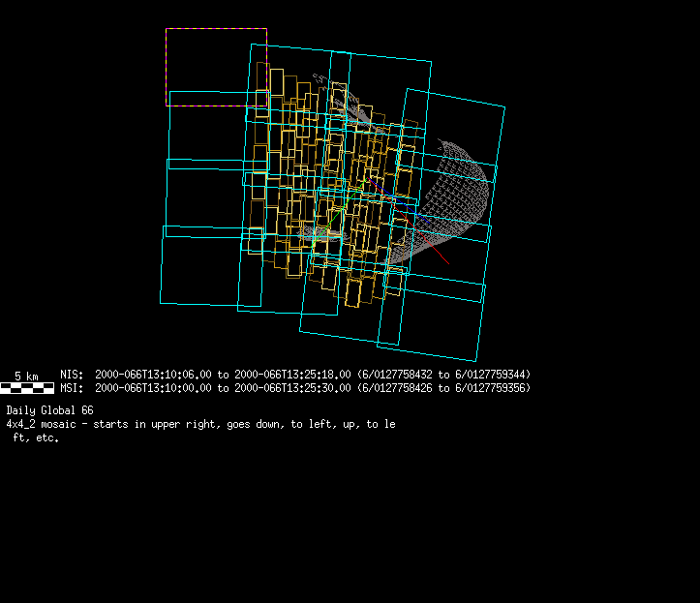
Task: Click MSI end time 2000-066T13:25:30.00
Action: pyautogui.click(x=293, y=388)
